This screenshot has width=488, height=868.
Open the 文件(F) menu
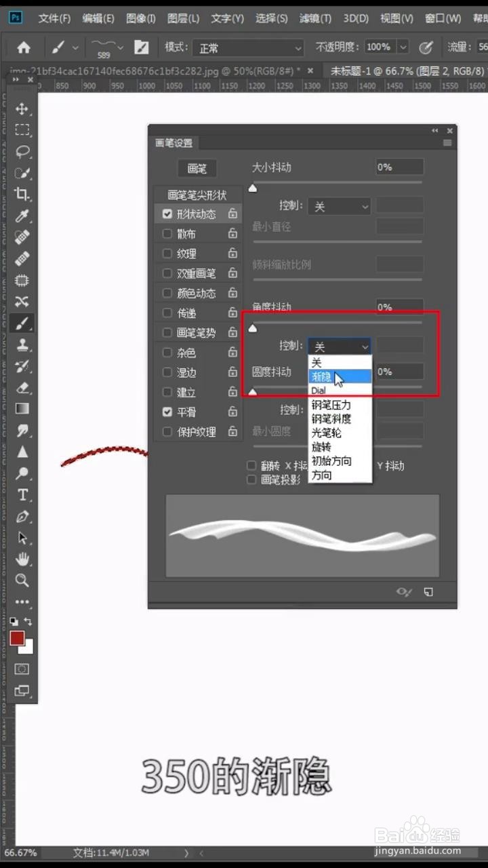(x=54, y=18)
